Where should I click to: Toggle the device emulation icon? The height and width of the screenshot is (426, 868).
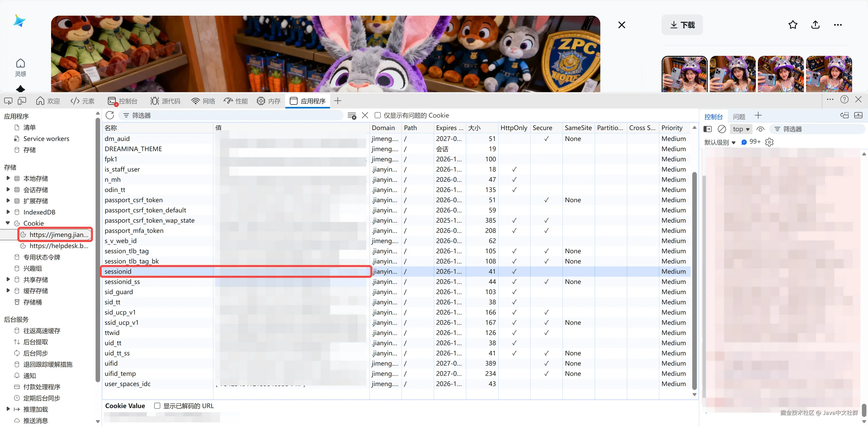click(x=22, y=101)
